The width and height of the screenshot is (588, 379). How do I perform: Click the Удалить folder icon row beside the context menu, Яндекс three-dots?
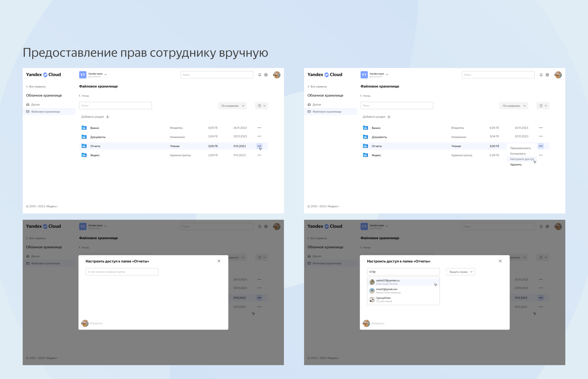pos(541,155)
